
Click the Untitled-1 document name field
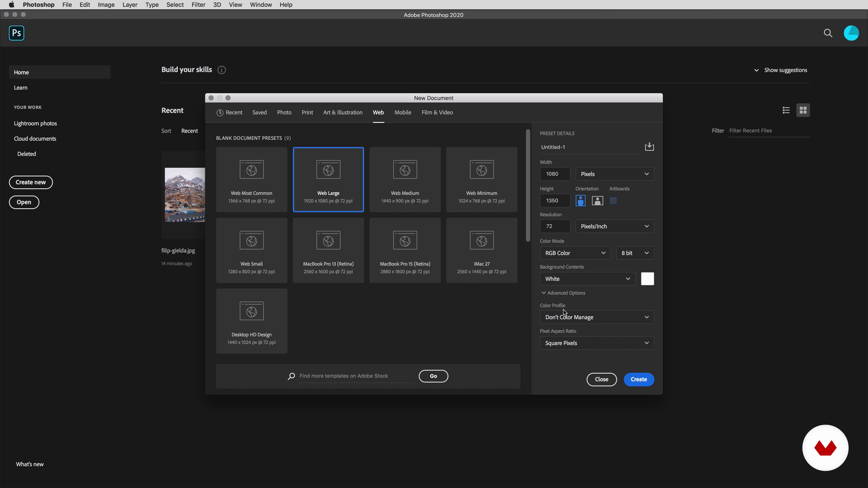(x=591, y=147)
